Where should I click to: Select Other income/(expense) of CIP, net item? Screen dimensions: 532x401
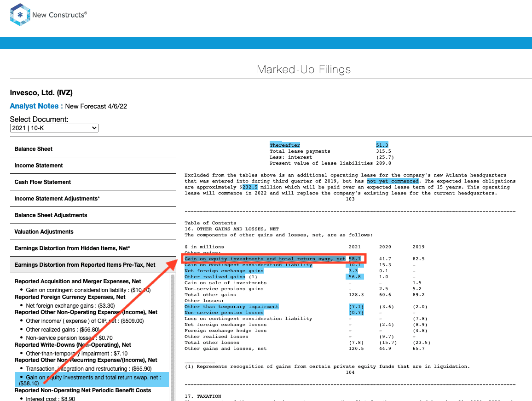(x=85, y=321)
